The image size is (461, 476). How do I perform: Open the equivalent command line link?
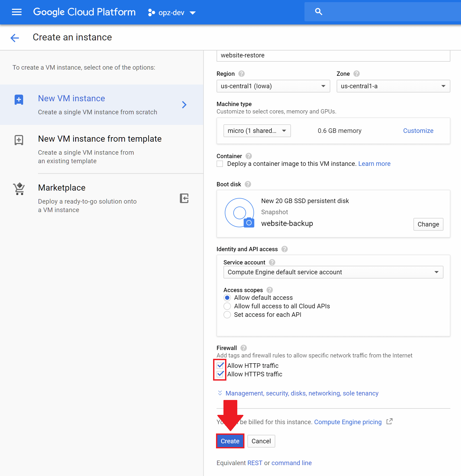(x=291, y=463)
